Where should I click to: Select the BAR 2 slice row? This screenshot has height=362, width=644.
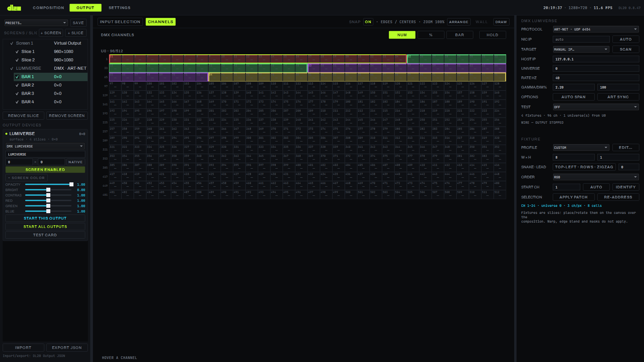pos(50,85)
